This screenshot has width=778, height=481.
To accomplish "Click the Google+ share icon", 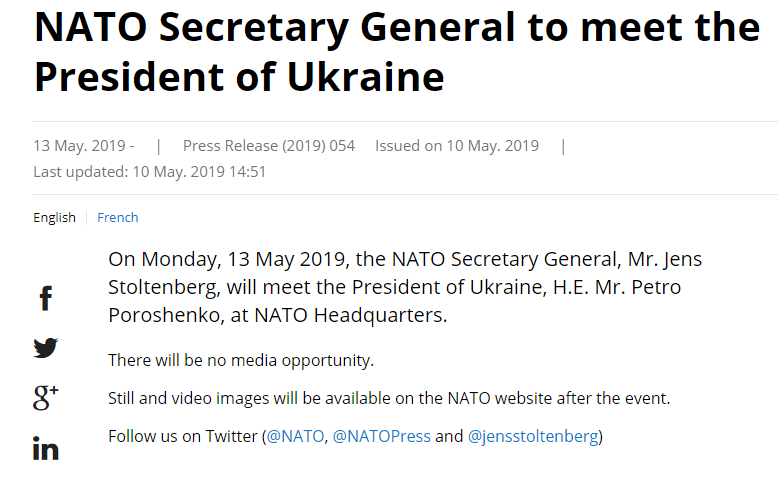I will coord(45,397).
